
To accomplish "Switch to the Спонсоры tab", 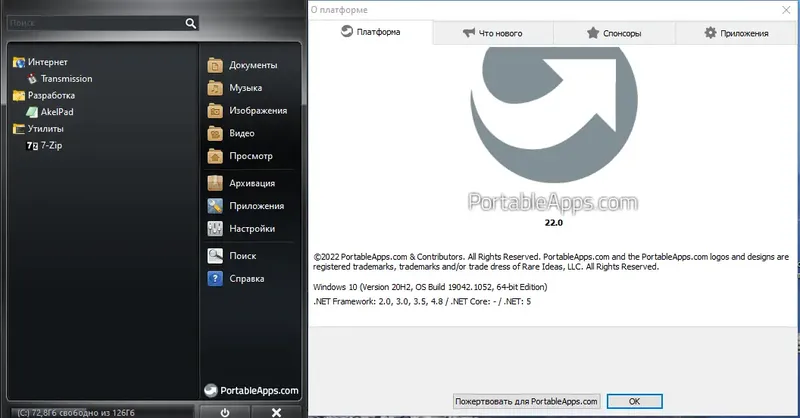I will click(614, 33).
